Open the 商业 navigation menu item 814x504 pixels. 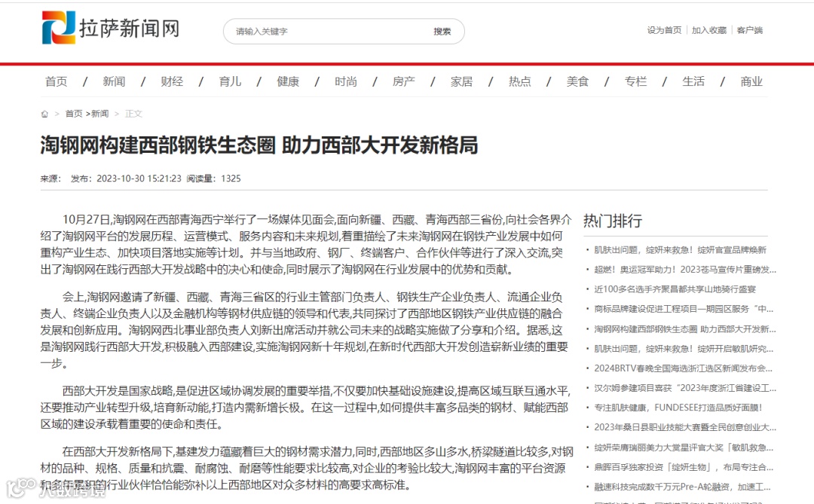click(751, 81)
